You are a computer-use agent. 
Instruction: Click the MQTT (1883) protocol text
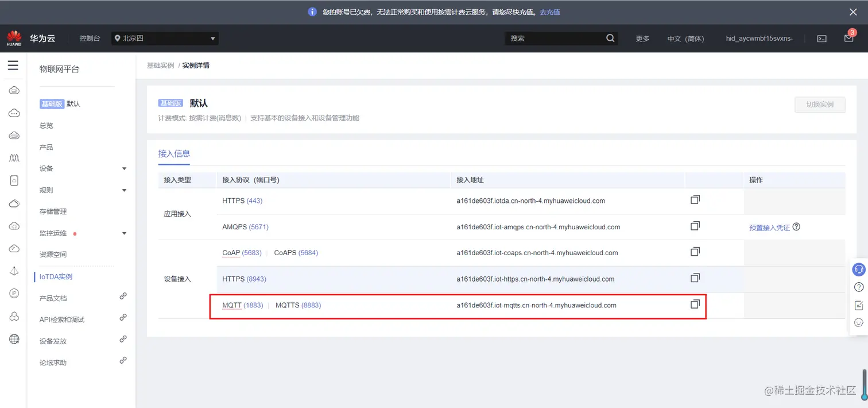[242, 305]
